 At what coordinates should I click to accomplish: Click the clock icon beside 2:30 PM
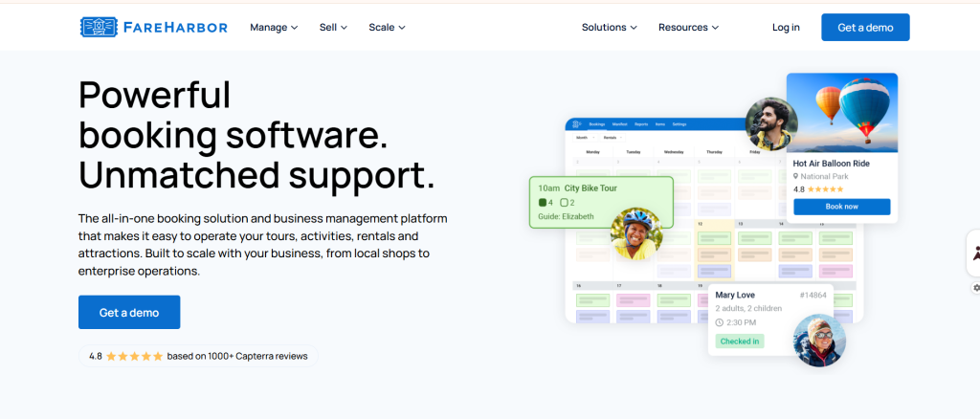pyautogui.click(x=720, y=322)
